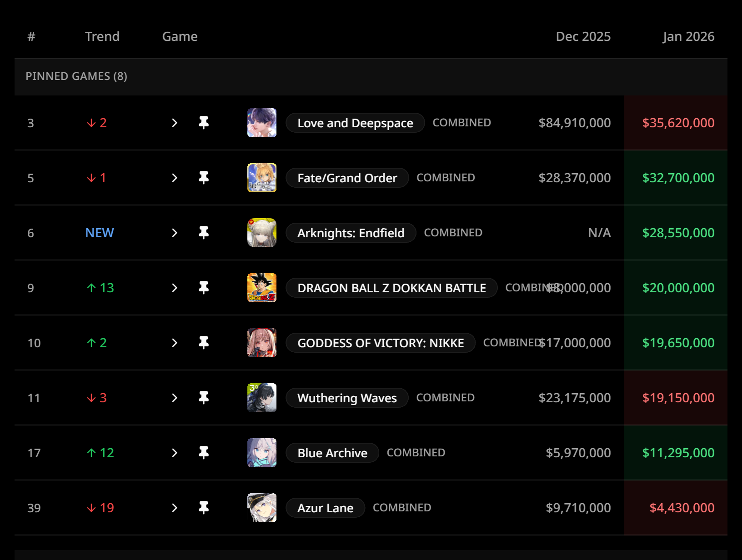
Task: Sort by Dec 2025 revenue column
Action: tap(583, 36)
